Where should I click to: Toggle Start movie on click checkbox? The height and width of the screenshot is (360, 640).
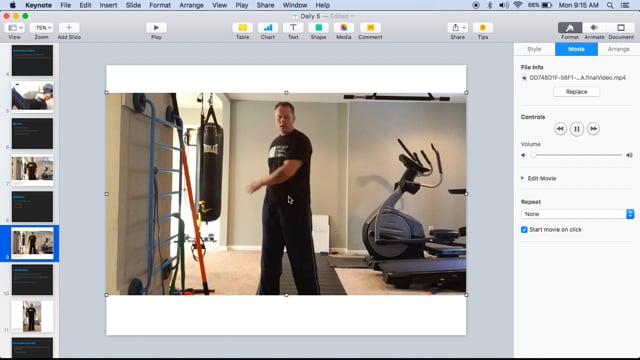(x=524, y=230)
